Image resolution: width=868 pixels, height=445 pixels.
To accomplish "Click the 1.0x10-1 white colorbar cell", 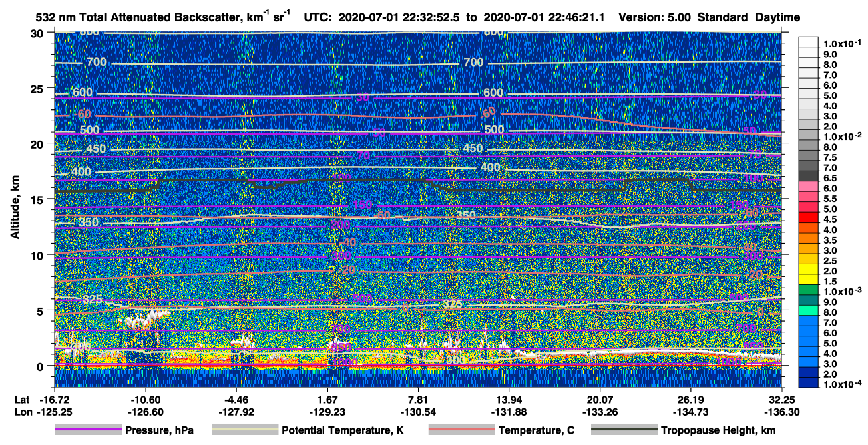I will point(809,43).
